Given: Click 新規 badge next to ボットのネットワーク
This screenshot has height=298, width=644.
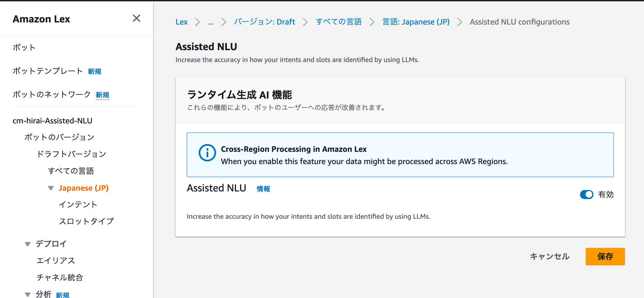Looking at the screenshot, I should [x=103, y=95].
